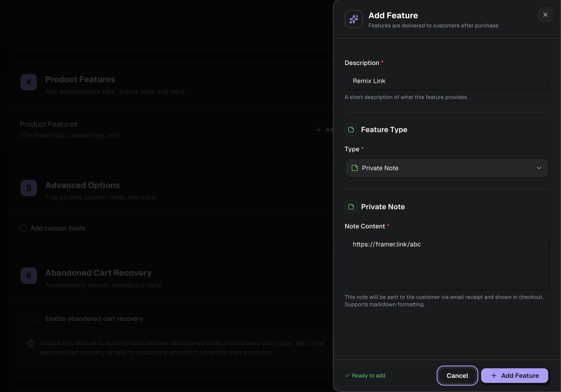Click the info icon beside cart recovery description
The height and width of the screenshot is (392, 561).
(x=31, y=343)
